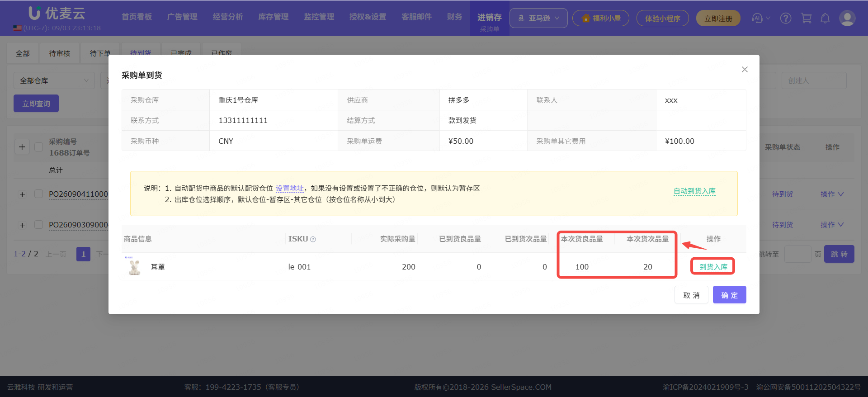Click the 体验小程序 button

663,18
